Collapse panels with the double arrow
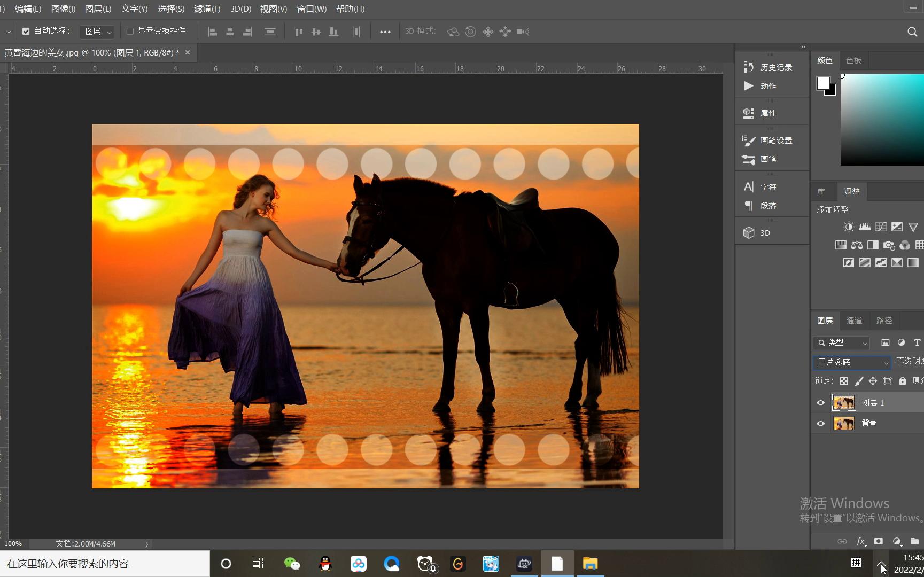 tap(803, 47)
